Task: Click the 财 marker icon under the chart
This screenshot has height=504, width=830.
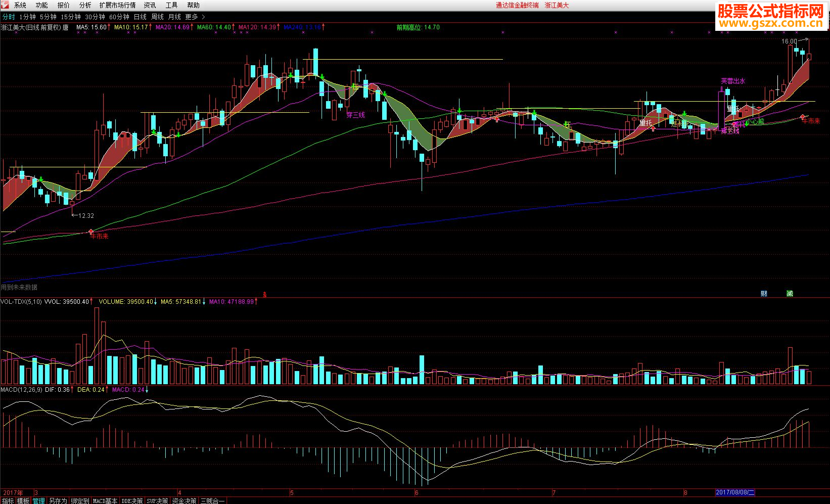Action: point(764,293)
